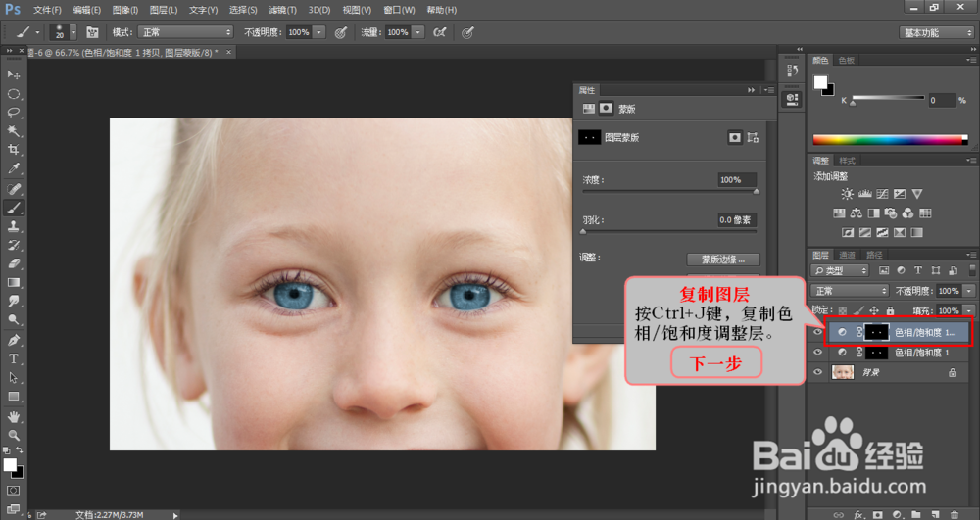Click the 蒙版边缘 button
The height and width of the screenshot is (520, 980).
pyautogui.click(x=723, y=260)
